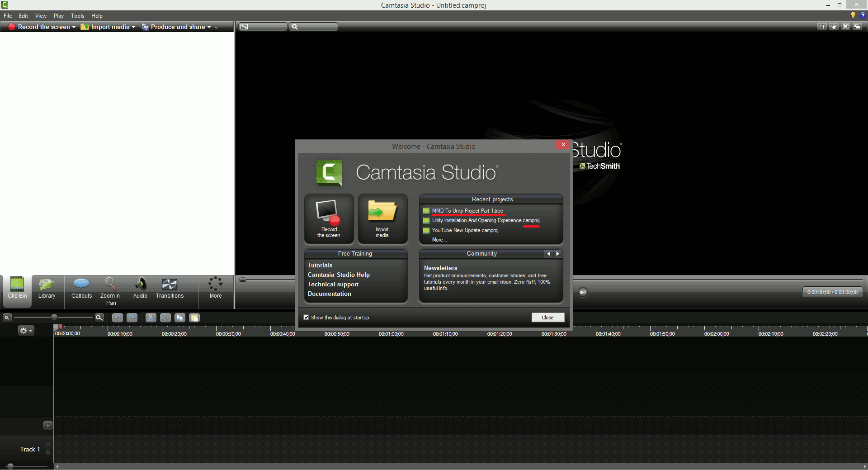Open the More tabs dropdown
Viewport: 868px width, 470px height.
point(216,288)
